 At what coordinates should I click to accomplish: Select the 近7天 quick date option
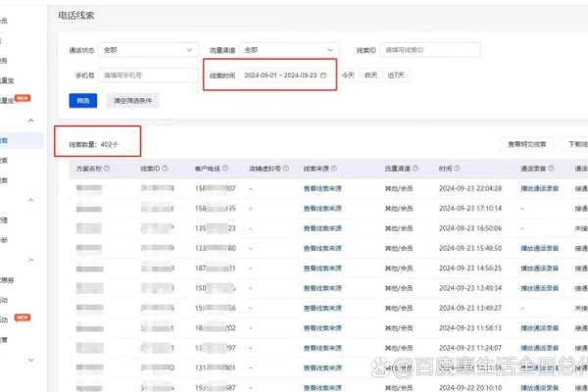pyautogui.click(x=396, y=75)
